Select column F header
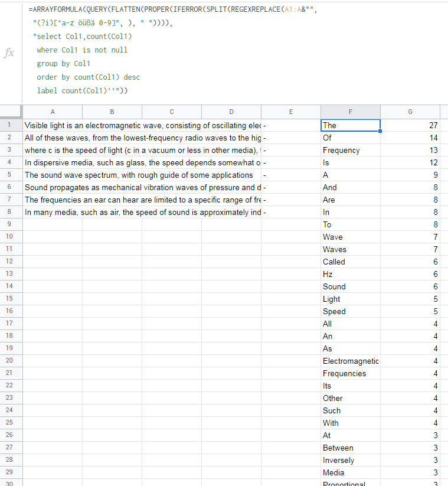Screen dimensions: 448x486 (351, 112)
